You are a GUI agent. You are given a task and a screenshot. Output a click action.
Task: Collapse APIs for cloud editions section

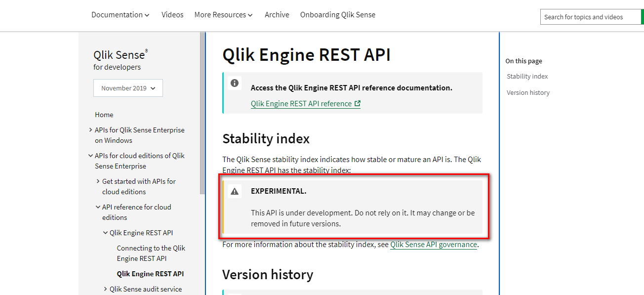tap(90, 156)
